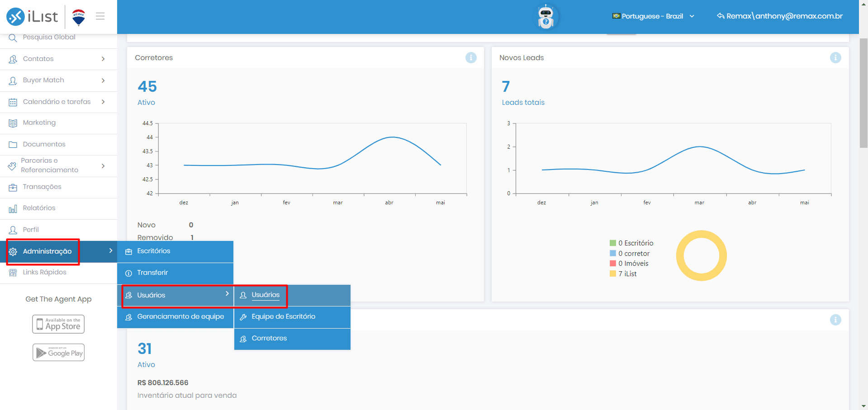Screen dimensions: 868x410
Task: Click the iList logo
Action: tap(32, 17)
